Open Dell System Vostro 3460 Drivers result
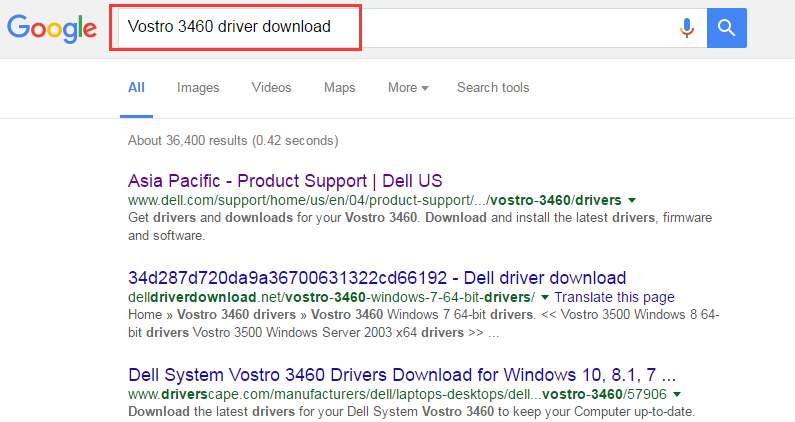 (403, 375)
